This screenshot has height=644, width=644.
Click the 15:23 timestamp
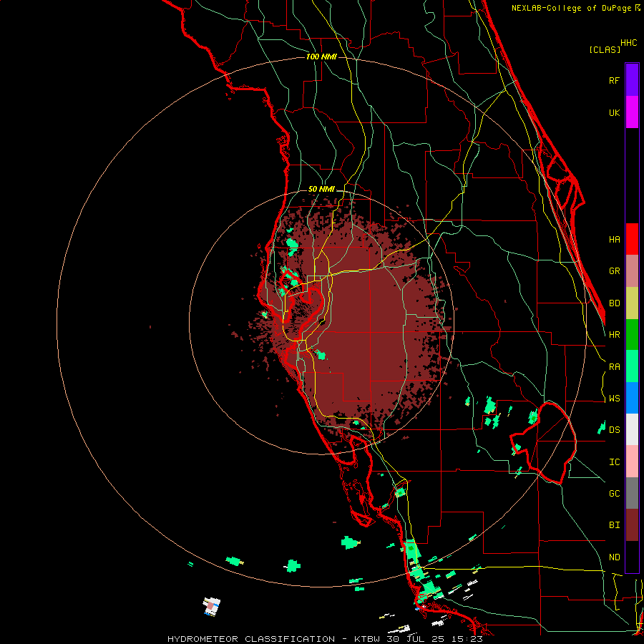click(469, 639)
